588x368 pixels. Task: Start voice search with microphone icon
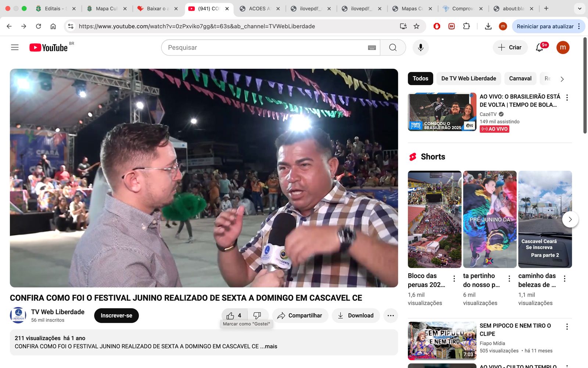[420, 47]
